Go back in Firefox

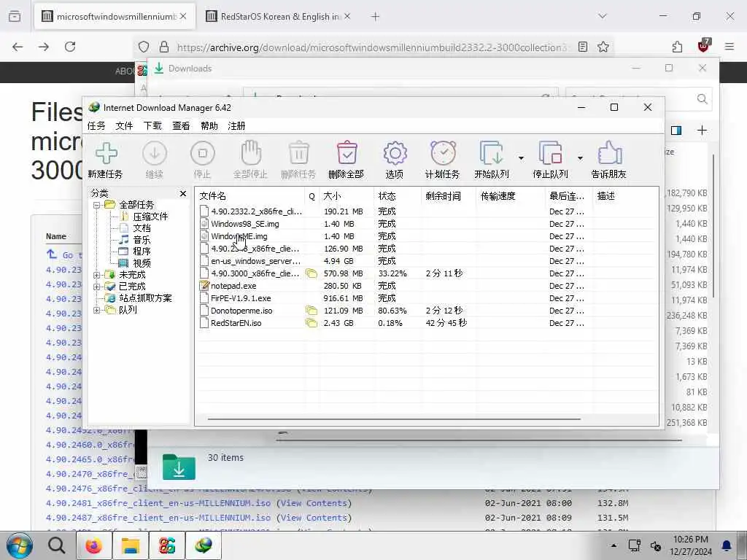18,47
